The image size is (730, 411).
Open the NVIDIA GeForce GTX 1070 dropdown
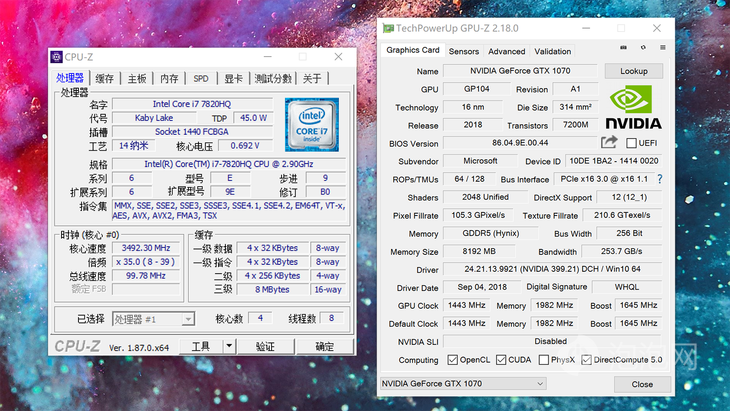[464, 384]
